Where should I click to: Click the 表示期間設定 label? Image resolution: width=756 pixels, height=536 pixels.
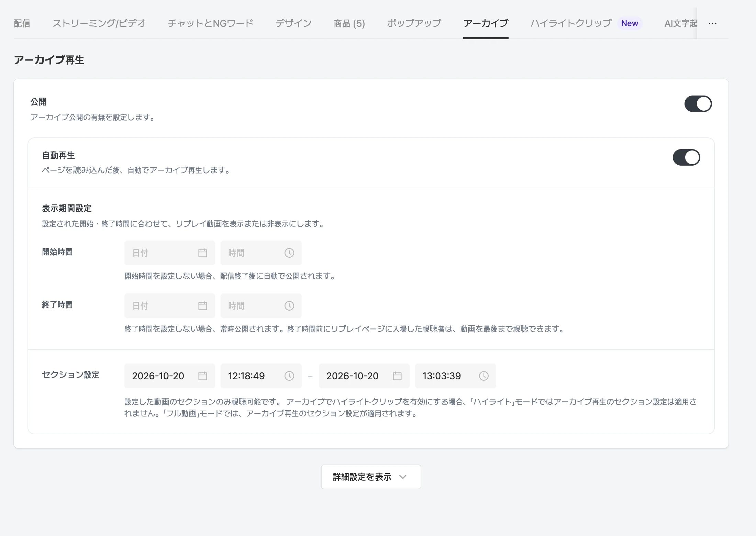67,208
